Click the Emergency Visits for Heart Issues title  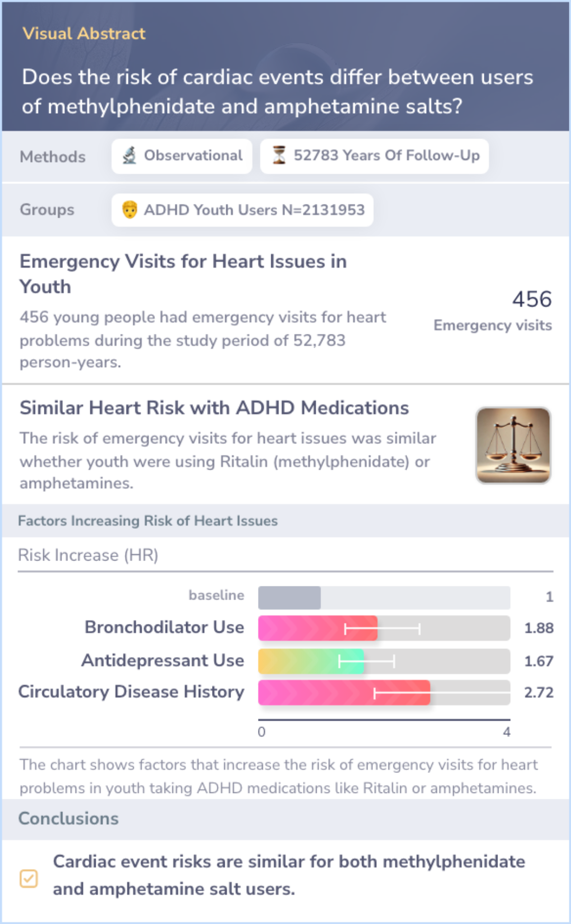pos(183,274)
